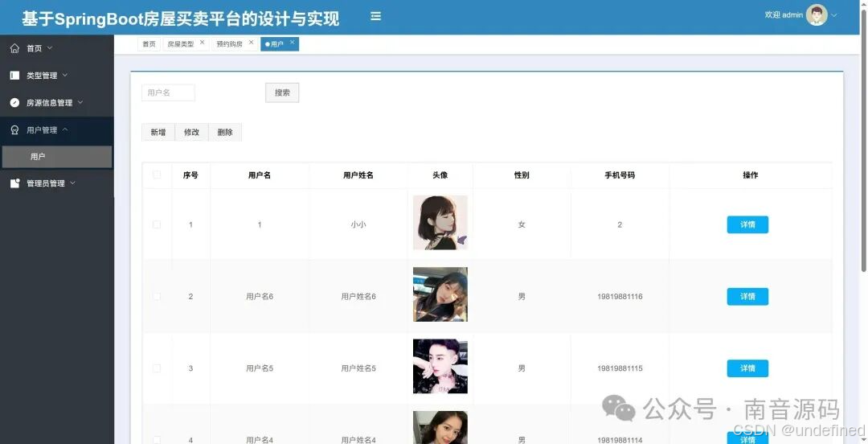Viewport: 868px width, 444px height.
Task: Click the 用户姓名6 cell
Action: [x=358, y=297]
